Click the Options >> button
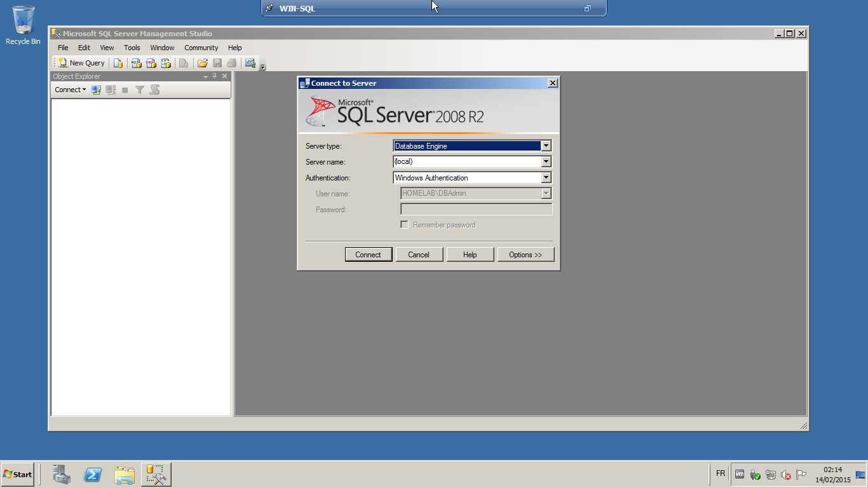This screenshot has height=488, width=868. (526, 255)
